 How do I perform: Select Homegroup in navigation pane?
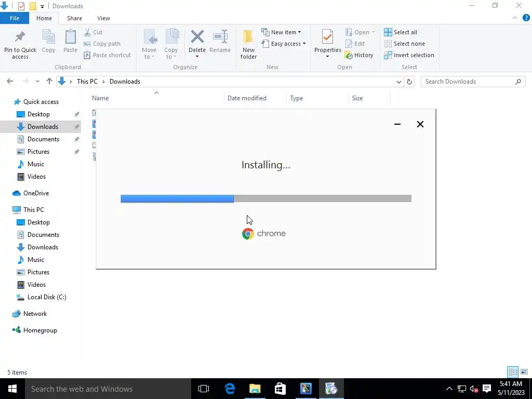(x=40, y=330)
